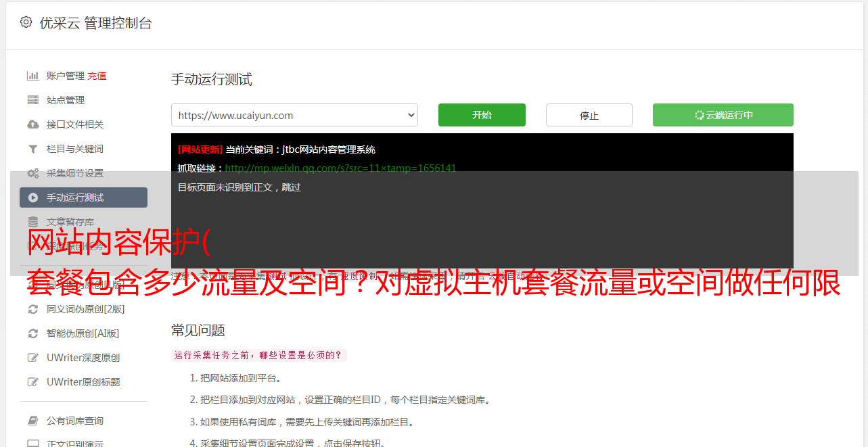The width and height of the screenshot is (868, 447).
Task: Click the [网站更新] log tag
Action: [x=200, y=149]
